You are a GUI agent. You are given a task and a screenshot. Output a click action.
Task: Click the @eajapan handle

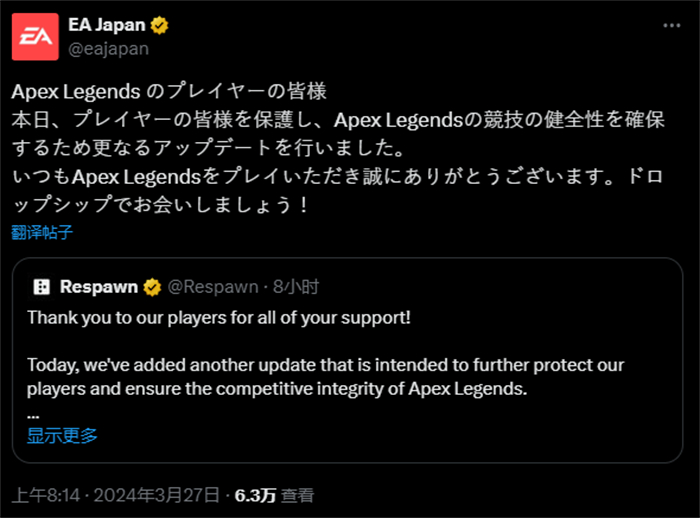coord(108,49)
